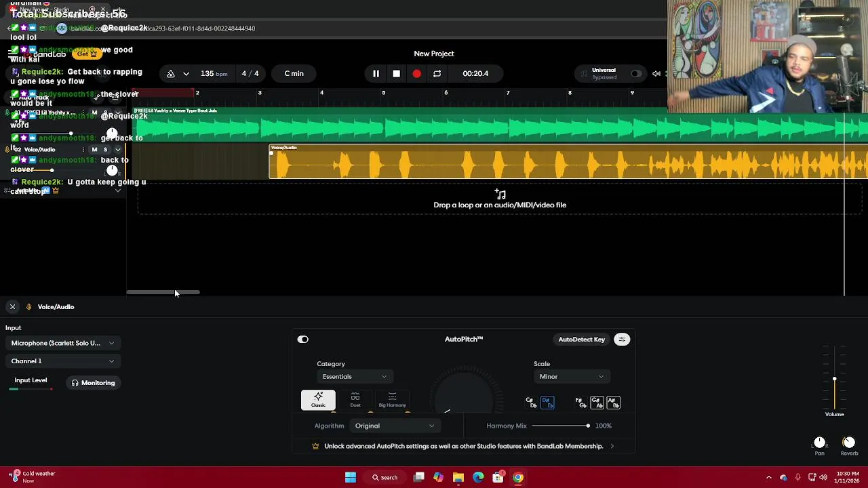Select the Classic AutoPitch preset
The height and width of the screenshot is (488, 868).
coord(318,400)
